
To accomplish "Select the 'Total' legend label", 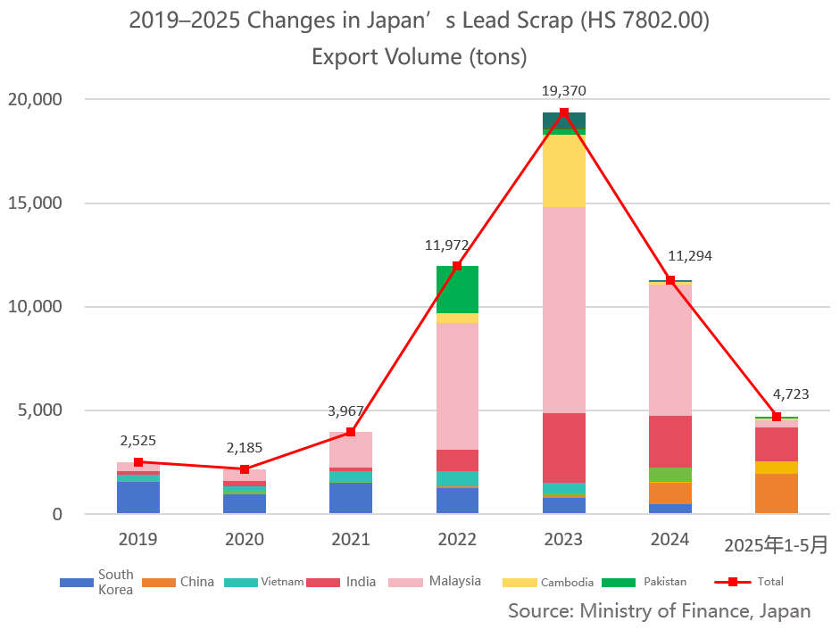I will (x=770, y=582).
